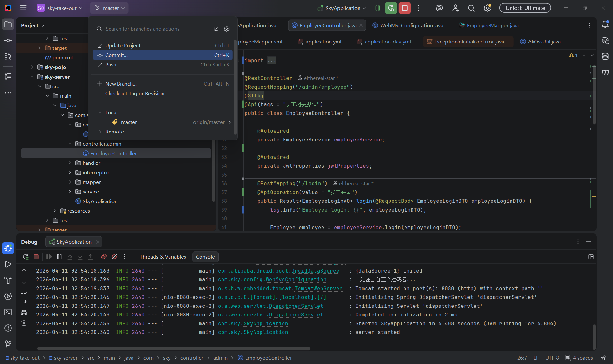Click the Mute Breakpoints icon in debug toolbar
The width and height of the screenshot is (613, 364).
(x=114, y=257)
